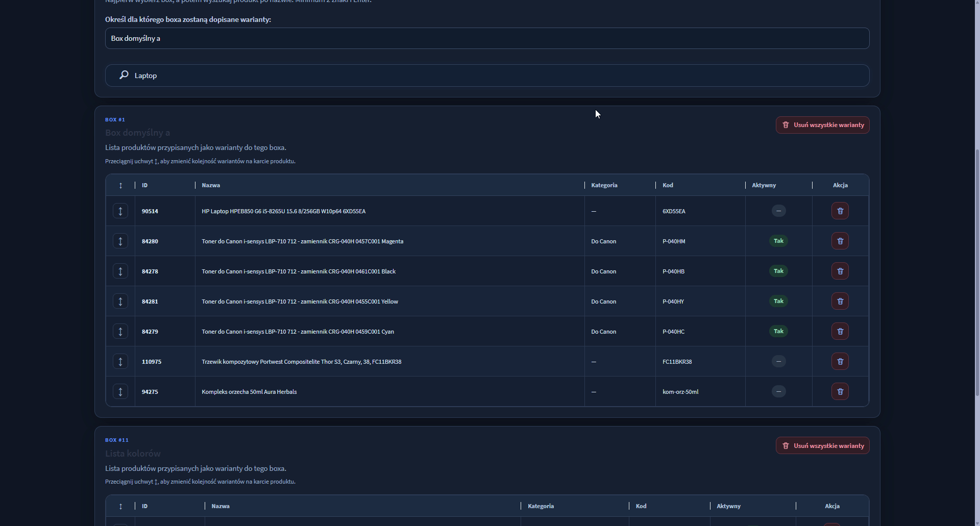Click ID 84278 in the variants table
The height and width of the screenshot is (526, 980).
pyautogui.click(x=150, y=271)
